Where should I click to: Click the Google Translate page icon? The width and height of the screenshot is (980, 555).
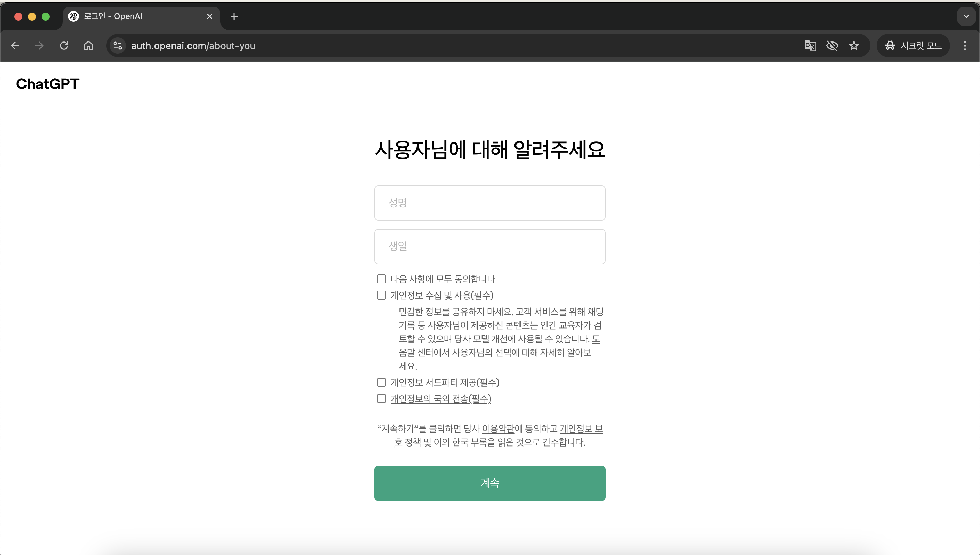point(810,46)
